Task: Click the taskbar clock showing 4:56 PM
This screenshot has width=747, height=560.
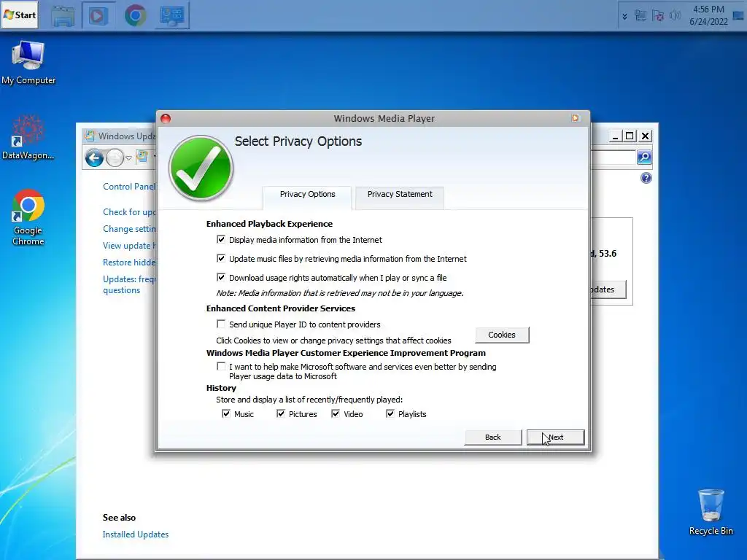Action: click(x=708, y=15)
